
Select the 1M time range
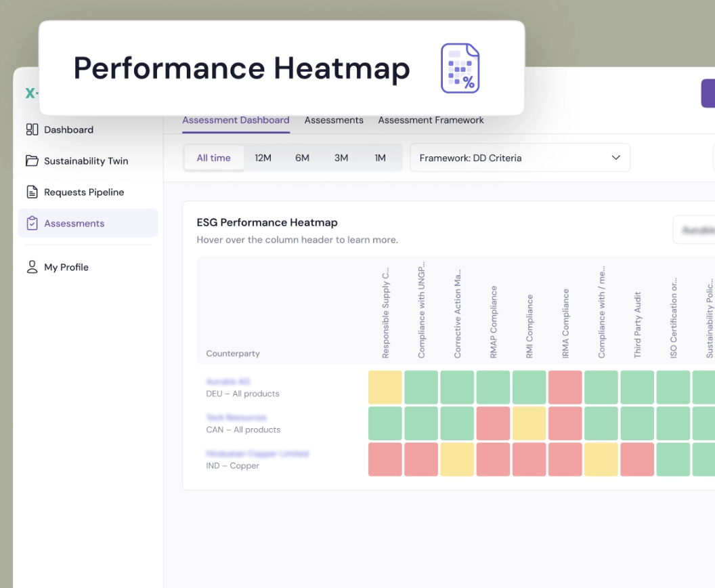coord(381,158)
